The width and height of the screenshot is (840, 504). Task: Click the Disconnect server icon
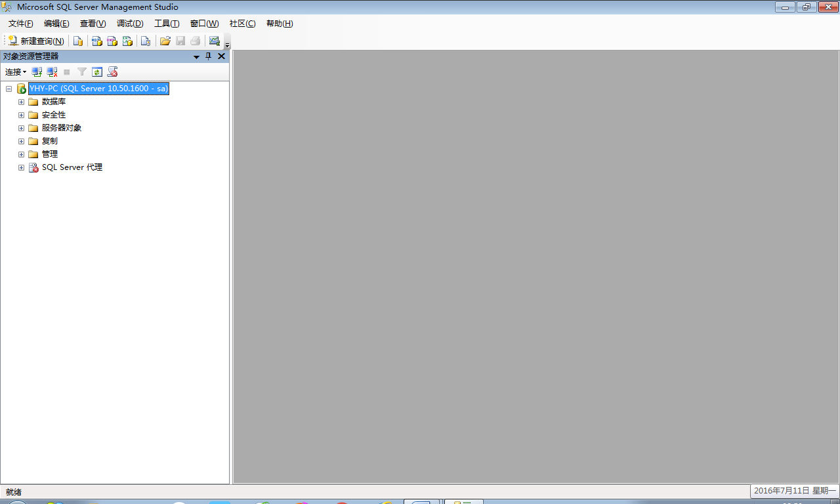coord(52,72)
